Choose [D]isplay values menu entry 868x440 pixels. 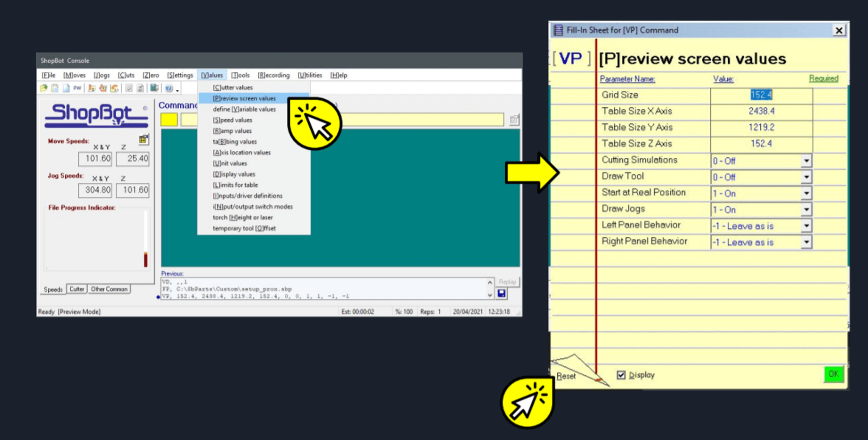coord(254,174)
